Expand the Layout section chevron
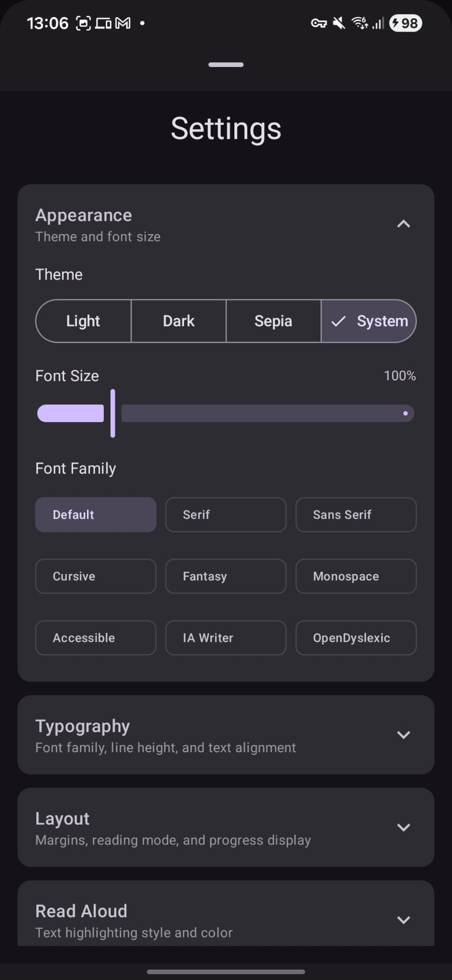 coord(403,827)
